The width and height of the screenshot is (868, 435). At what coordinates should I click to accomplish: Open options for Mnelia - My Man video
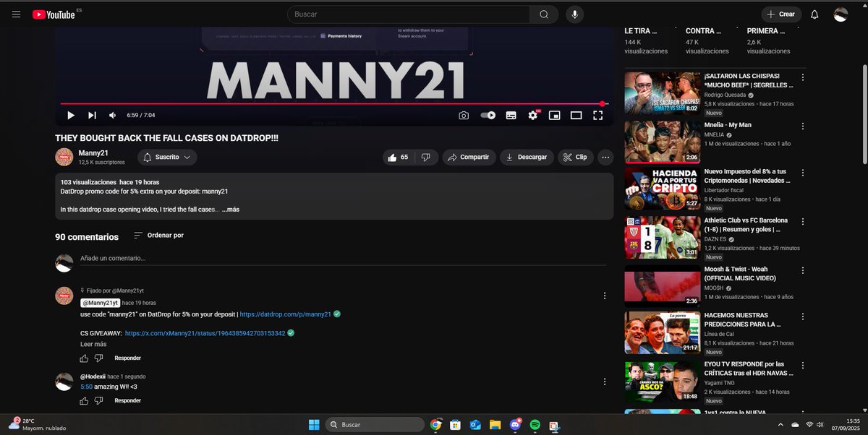pos(802,125)
